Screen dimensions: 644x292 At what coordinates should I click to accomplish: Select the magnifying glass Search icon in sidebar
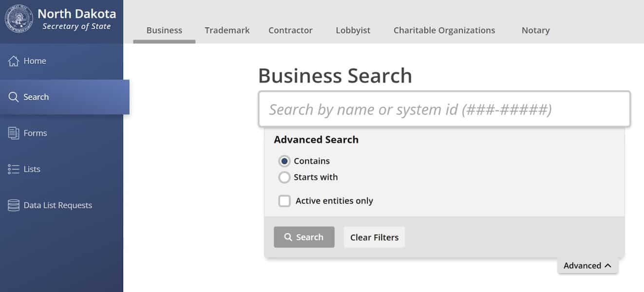click(x=14, y=97)
